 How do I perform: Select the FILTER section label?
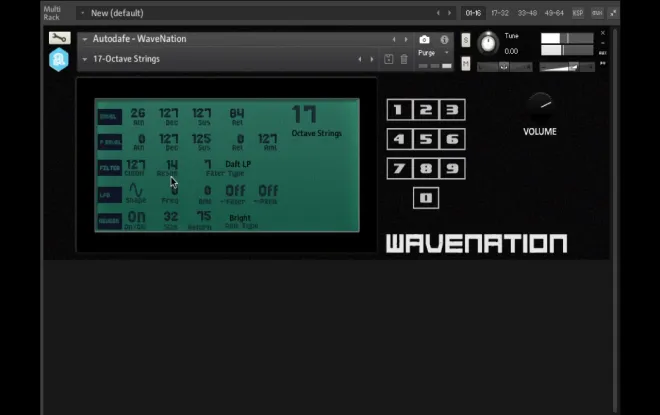pyautogui.click(x=110, y=168)
